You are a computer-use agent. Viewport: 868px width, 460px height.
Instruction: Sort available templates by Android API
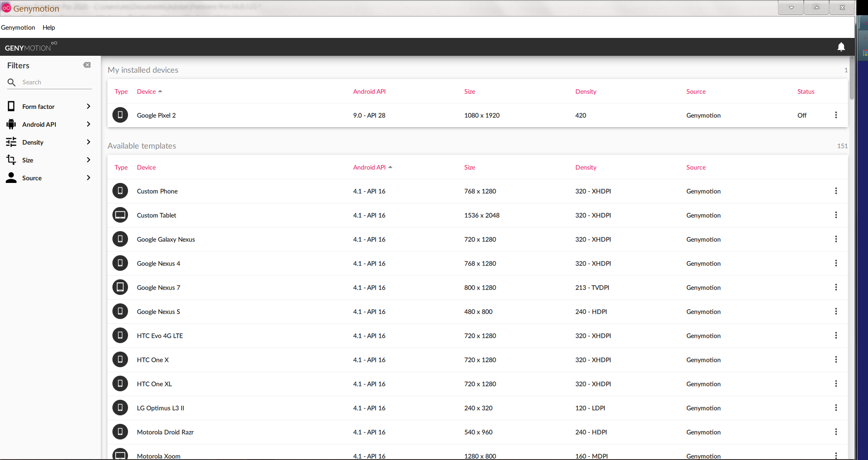(369, 167)
